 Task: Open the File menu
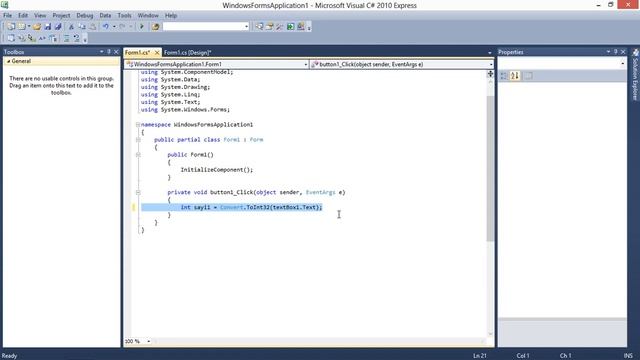point(7,16)
